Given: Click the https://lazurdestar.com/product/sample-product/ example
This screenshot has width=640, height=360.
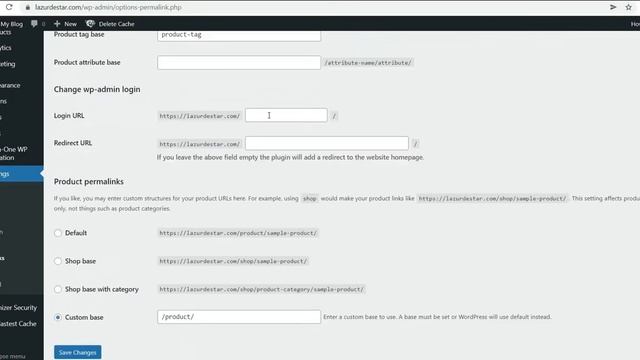Looking at the screenshot, I should pos(238,233).
